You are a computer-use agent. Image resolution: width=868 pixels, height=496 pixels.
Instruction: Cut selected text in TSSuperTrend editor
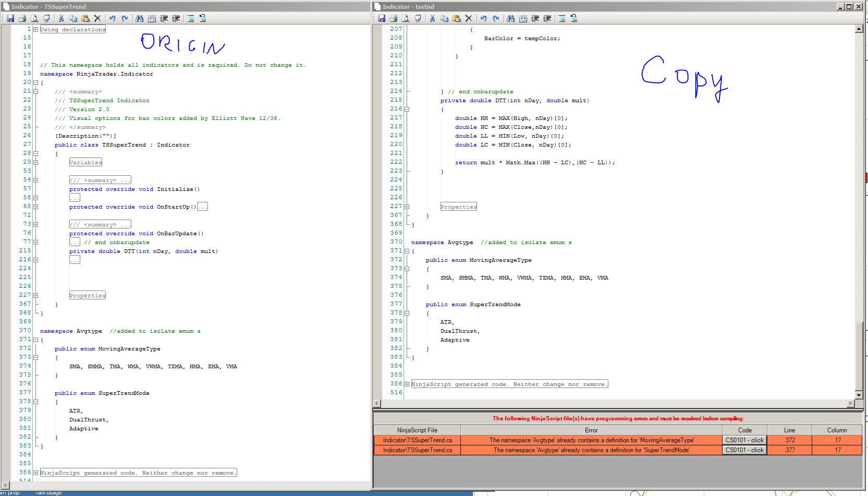tap(61, 18)
